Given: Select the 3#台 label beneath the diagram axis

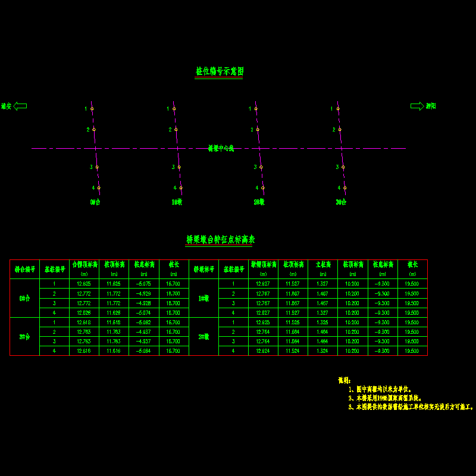Looking at the screenshot, I should point(341,202).
